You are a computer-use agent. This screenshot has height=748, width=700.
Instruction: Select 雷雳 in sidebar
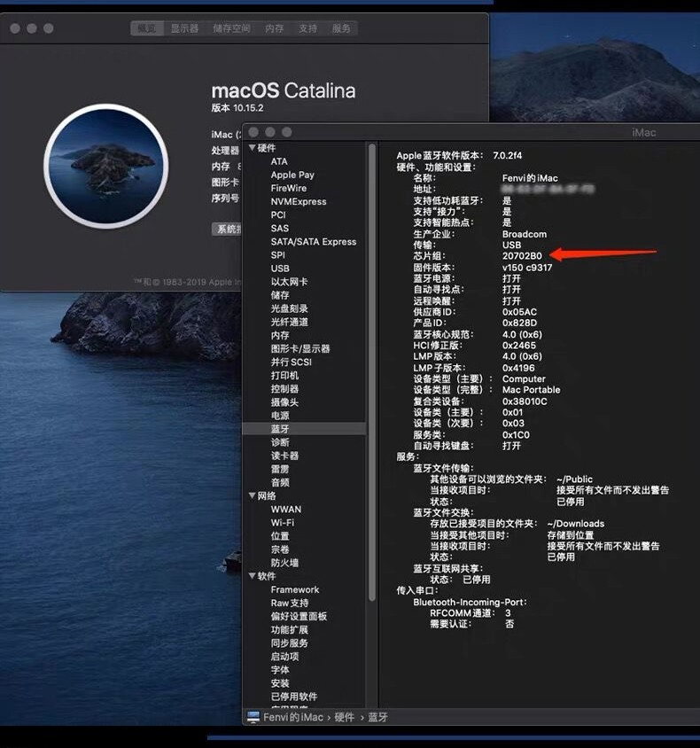click(280, 469)
